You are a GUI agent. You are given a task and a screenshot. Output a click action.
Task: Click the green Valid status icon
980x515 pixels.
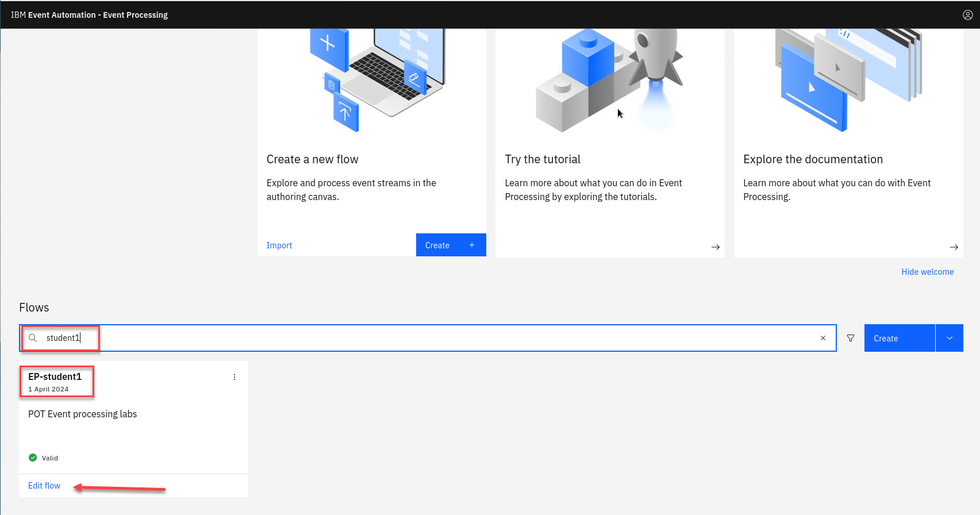point(33,458)
